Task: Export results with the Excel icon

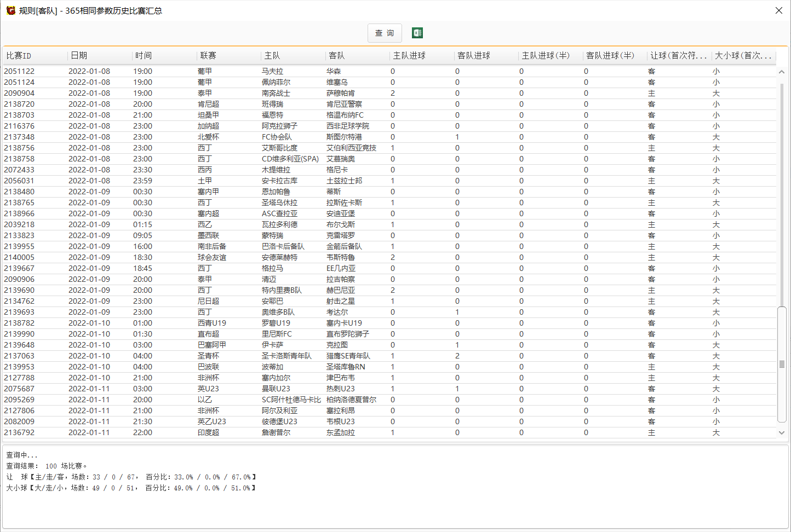Action: [417, 33]
